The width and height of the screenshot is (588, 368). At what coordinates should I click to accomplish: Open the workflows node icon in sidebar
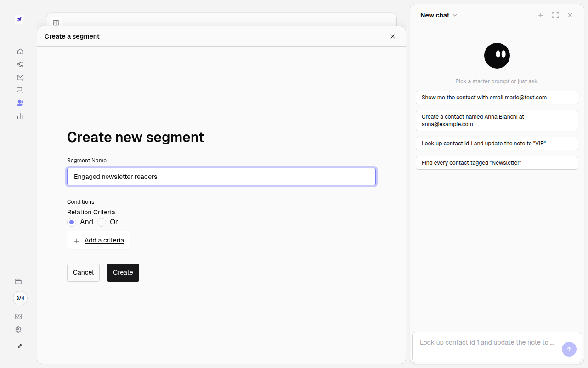[x=20, y=64]
